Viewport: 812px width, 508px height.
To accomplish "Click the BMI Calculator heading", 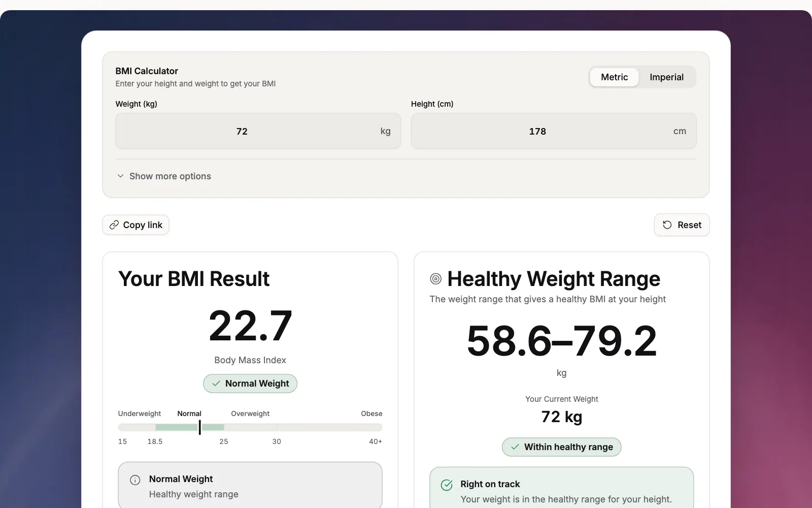I will [x=147, y=71].
